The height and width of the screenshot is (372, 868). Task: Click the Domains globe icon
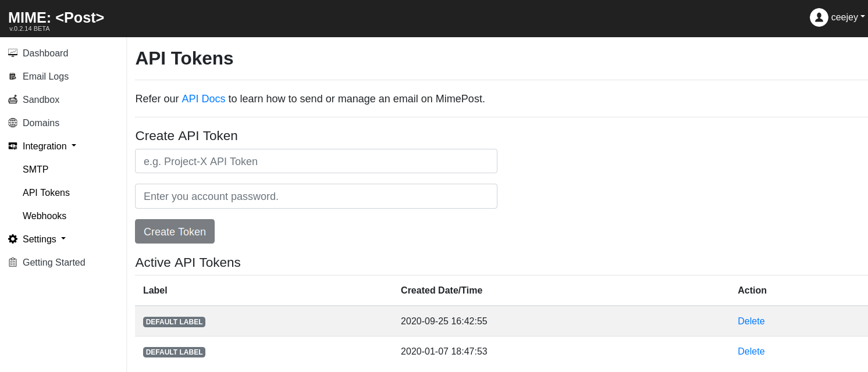13,123
